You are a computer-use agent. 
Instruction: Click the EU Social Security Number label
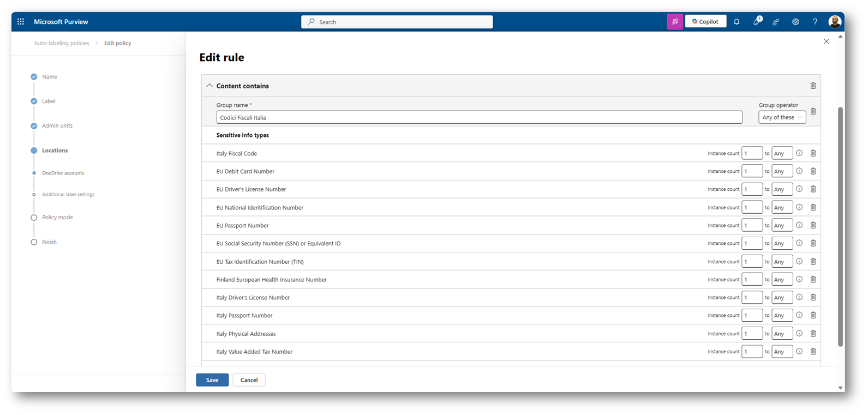[278, 244]
